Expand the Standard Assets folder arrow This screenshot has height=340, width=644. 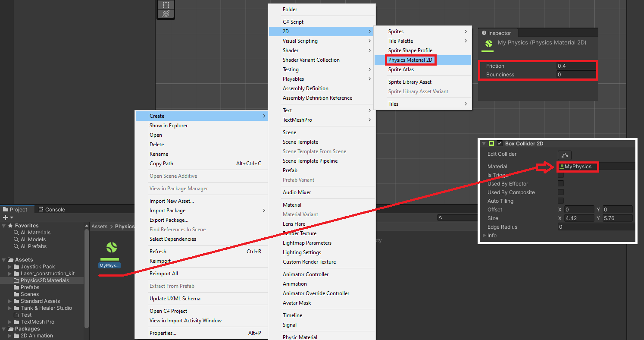[10, 301]
